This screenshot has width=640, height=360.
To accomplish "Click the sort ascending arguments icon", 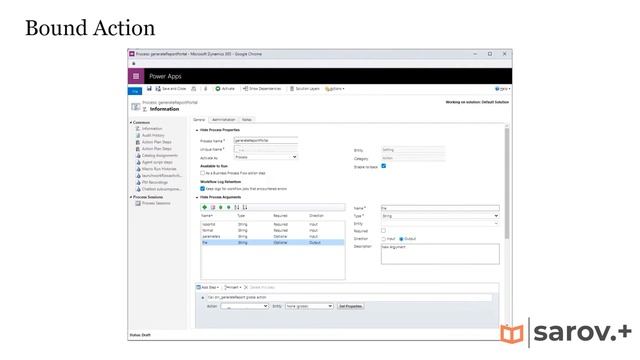I will (x=237, y=207).
